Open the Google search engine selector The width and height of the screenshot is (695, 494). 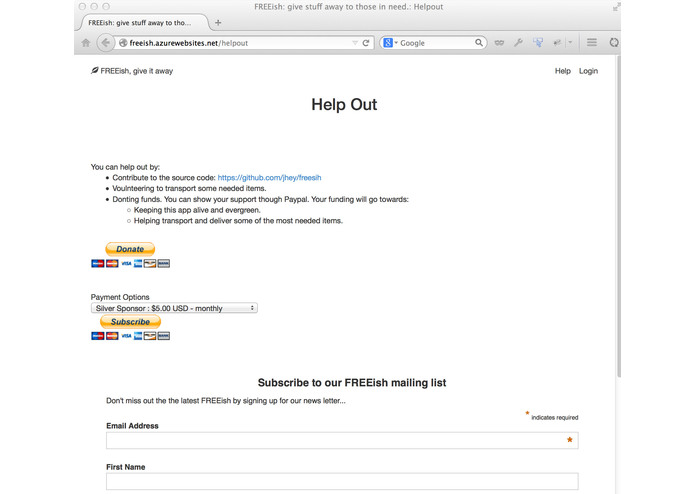(390, 43)
